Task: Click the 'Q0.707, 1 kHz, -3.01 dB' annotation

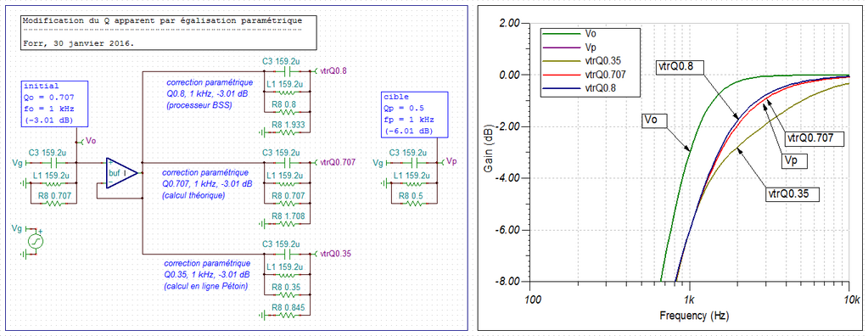Action: coord(207,183)
